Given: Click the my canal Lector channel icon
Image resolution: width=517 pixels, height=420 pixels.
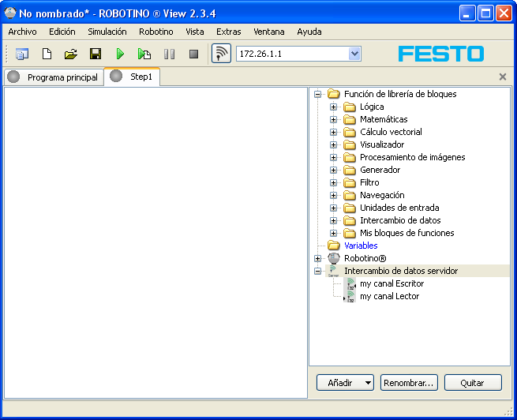Looking at the screenshot, I should tap(350, 296).
